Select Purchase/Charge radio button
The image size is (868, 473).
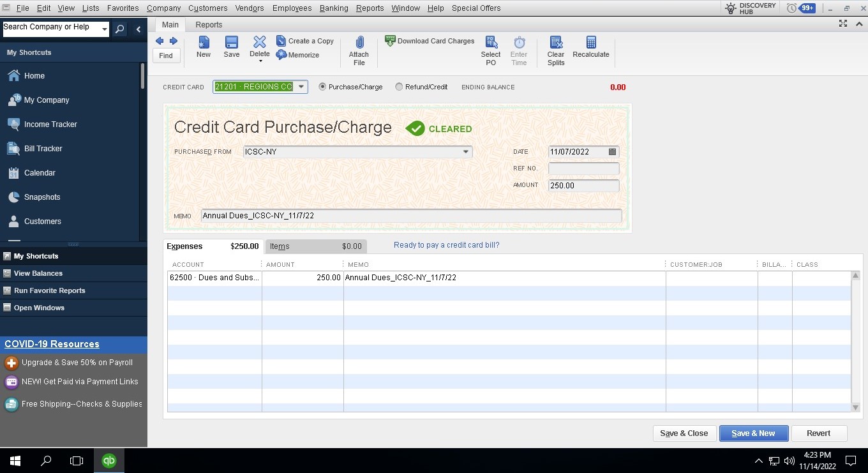(322, 87)
